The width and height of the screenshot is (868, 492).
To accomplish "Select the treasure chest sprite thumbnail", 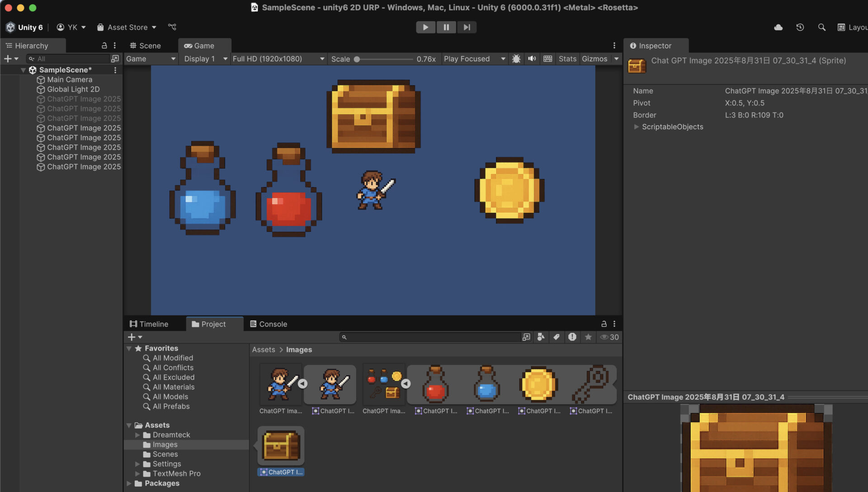I will (x=281, y=446).
